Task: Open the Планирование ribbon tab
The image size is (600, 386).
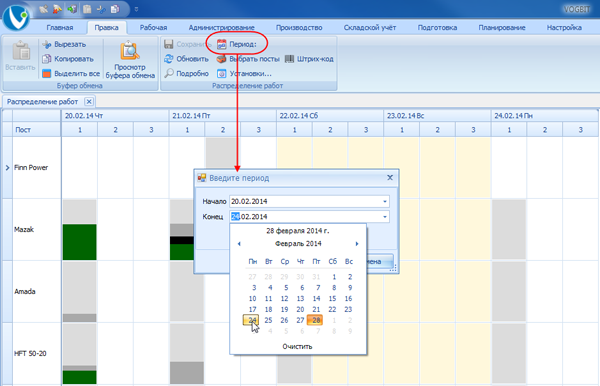Action: coord(502,28)
